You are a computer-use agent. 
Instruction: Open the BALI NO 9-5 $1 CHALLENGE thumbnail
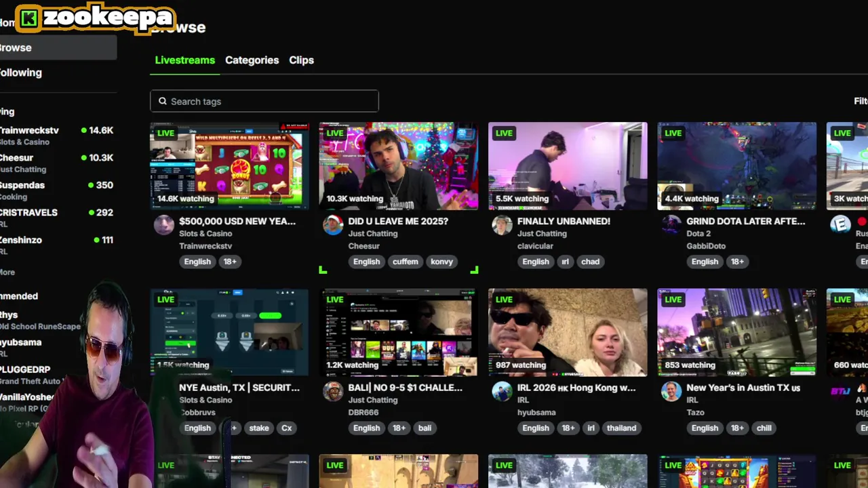tap(399, 332)
